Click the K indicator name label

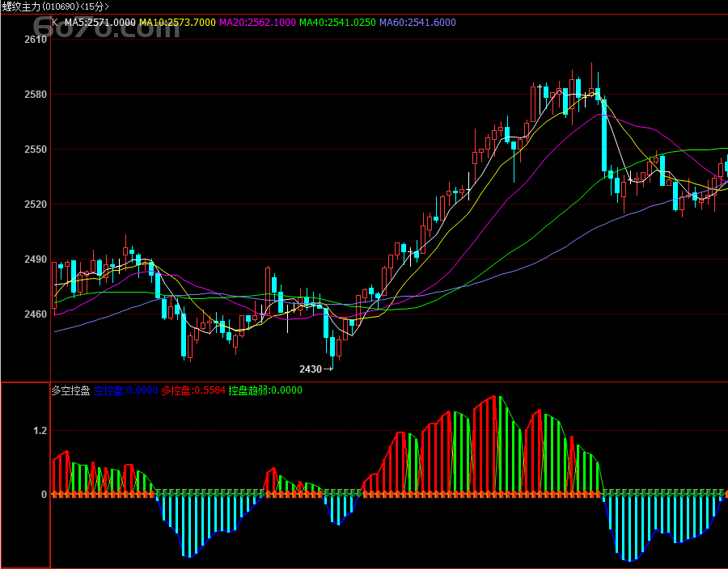point(55,23)
